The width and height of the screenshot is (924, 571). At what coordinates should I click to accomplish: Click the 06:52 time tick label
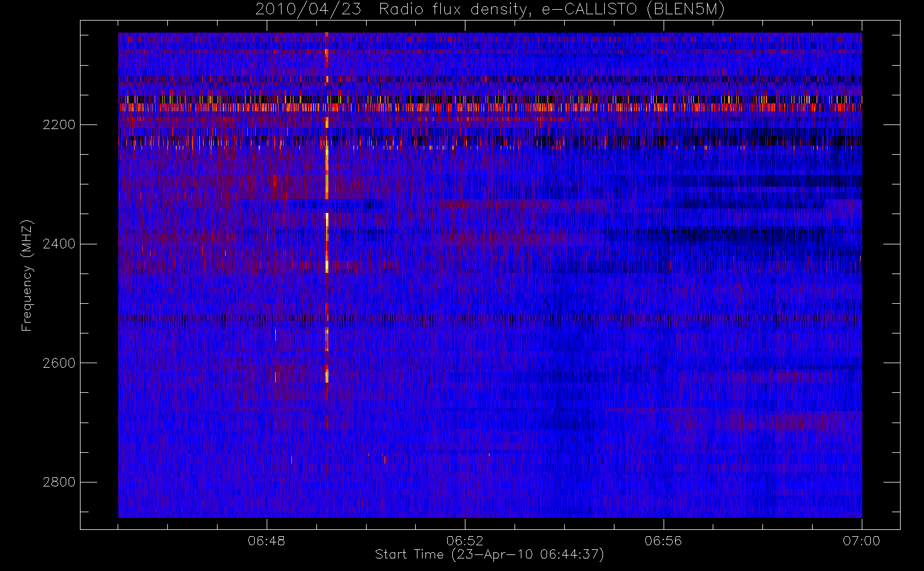[x=465, y=541]
